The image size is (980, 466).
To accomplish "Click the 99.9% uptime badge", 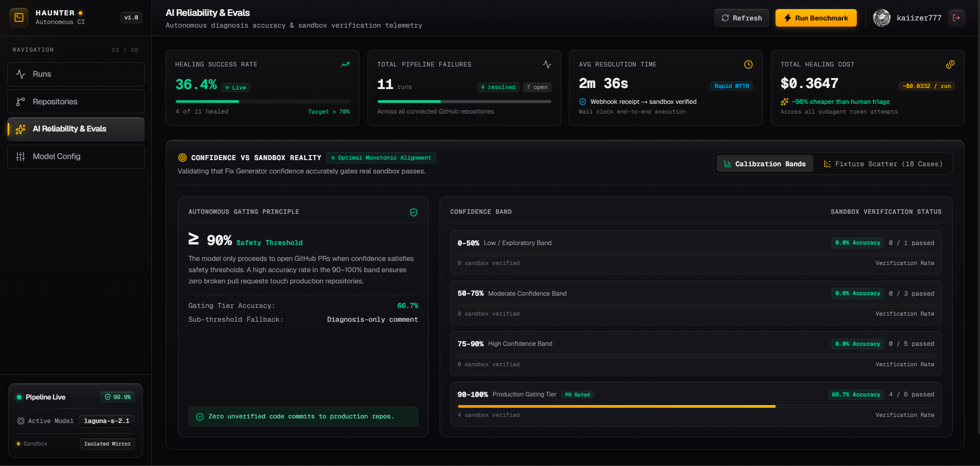I will click(x=118, y=397).
